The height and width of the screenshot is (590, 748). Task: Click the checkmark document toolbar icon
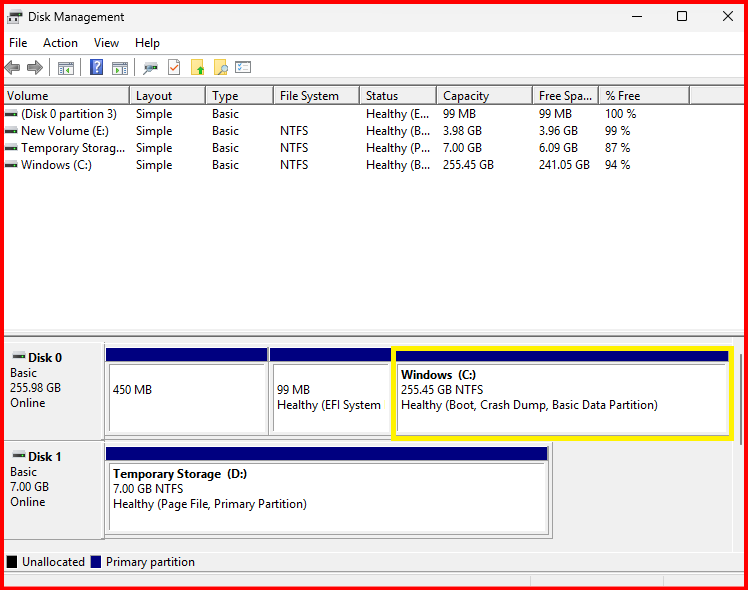(174, 68)
